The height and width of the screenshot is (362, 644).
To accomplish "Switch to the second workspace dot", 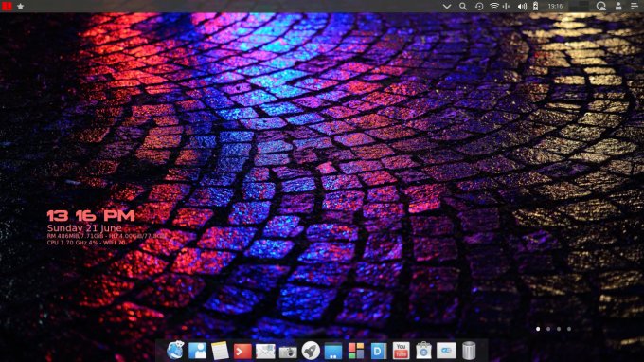I will (548, 329).
